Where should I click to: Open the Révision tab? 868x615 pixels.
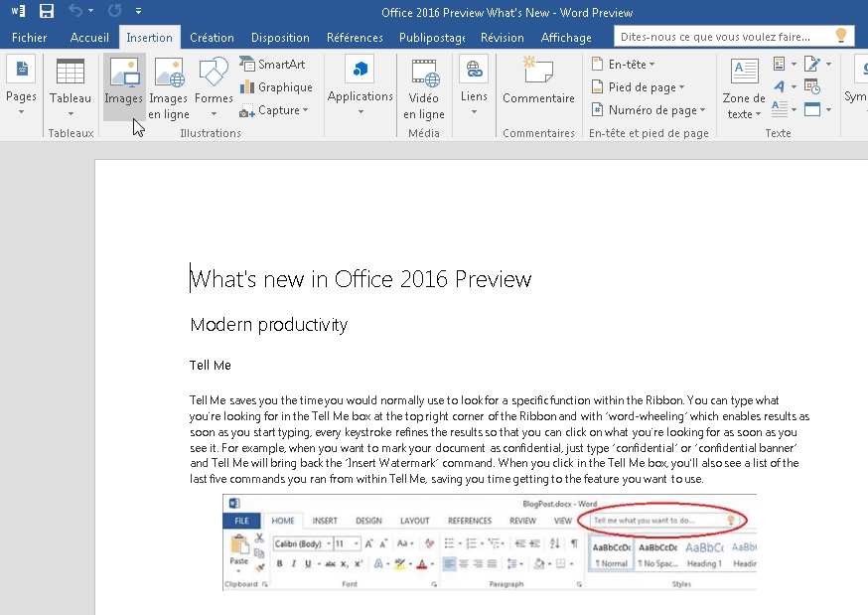(503, 37)
